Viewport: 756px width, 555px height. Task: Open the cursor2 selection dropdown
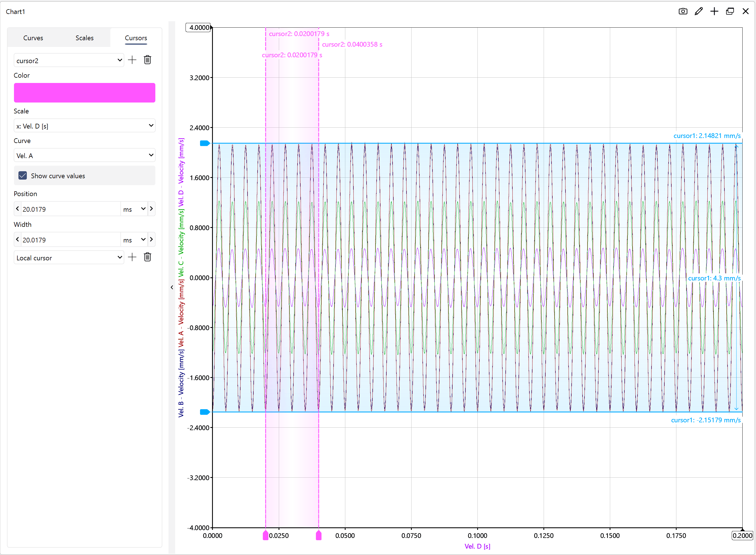pos(69,61)
